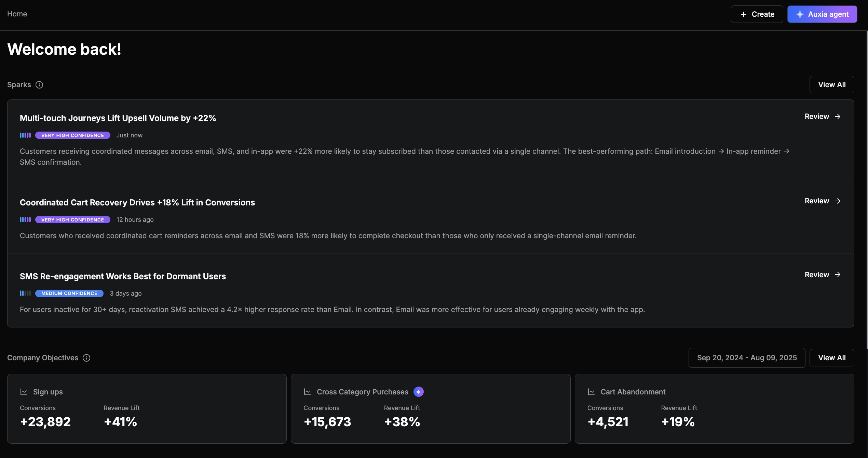View all Company Objectives
Viewport: 868px width, 458px height.
(x=831, y=358)
